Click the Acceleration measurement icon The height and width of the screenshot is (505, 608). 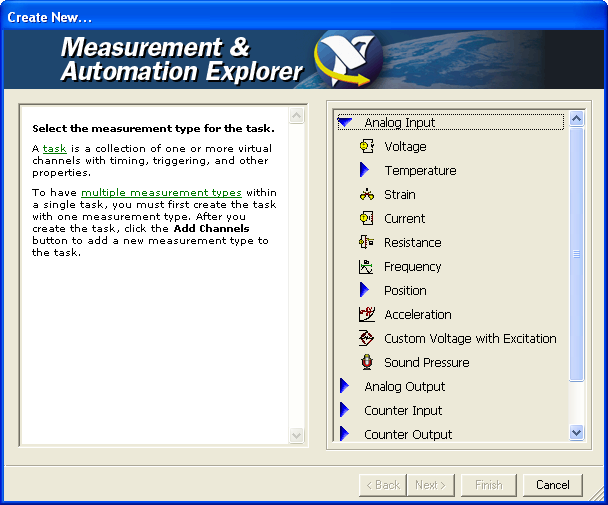(367, 314)
